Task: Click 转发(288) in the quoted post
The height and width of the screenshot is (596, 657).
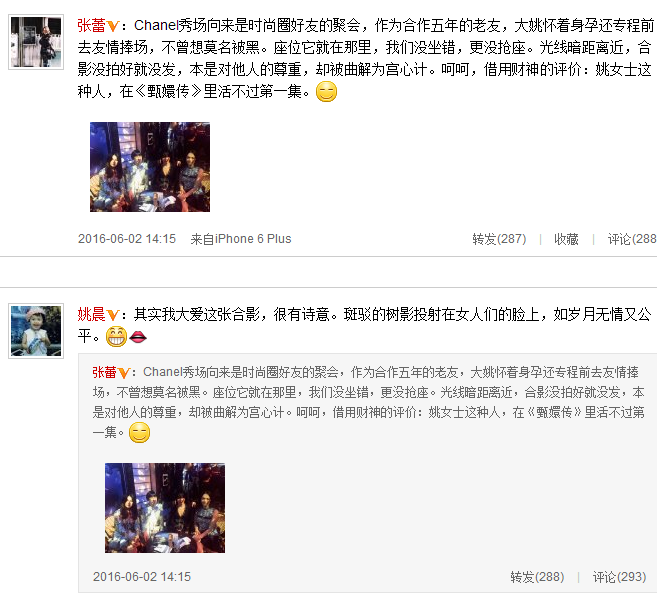Action: click(537, 577)
